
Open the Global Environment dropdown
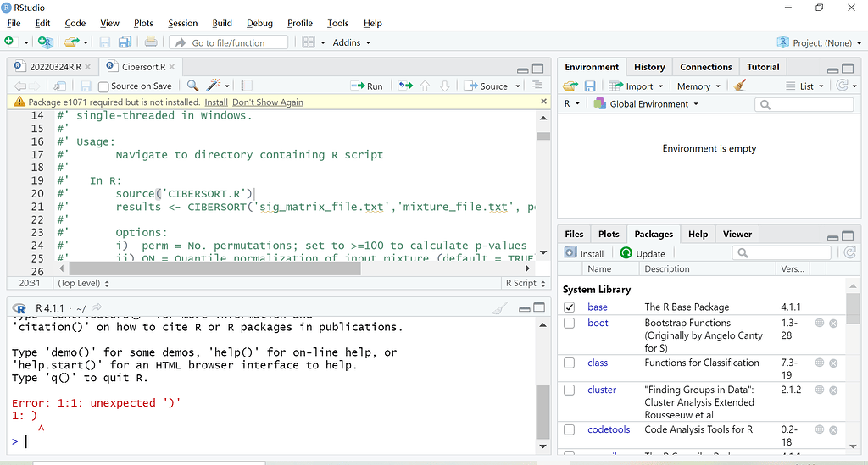coord(646,104)
